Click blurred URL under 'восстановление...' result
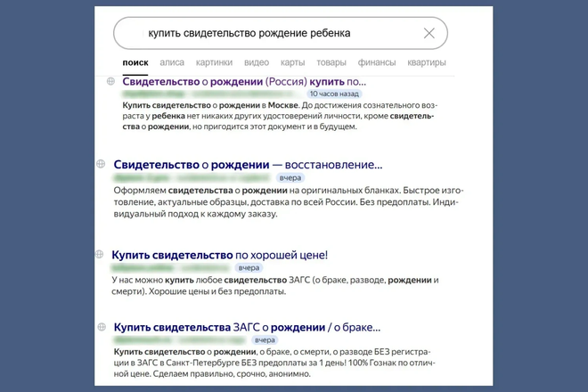Viewport: 588px width, 392px height. tap(192, 178)
